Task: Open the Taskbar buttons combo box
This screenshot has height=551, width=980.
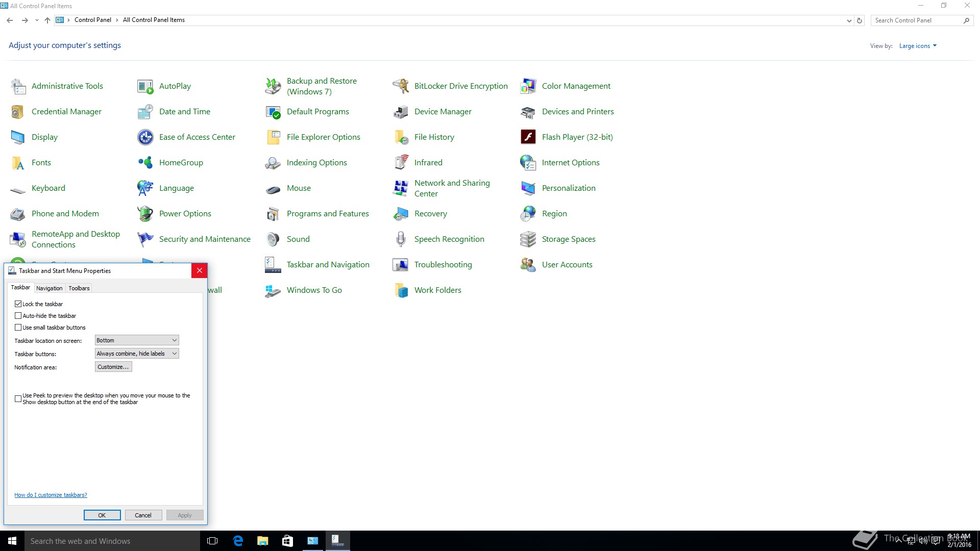Action: tap(137, 354)
